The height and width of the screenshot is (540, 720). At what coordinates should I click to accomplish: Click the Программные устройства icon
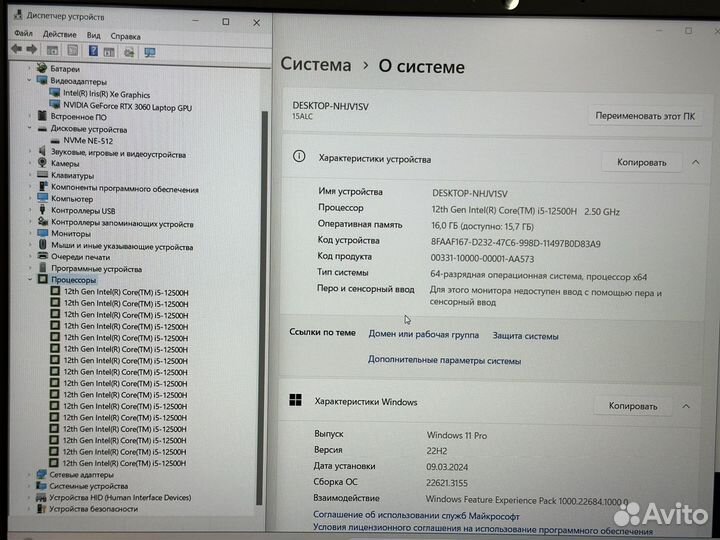[x=43, y=267]
